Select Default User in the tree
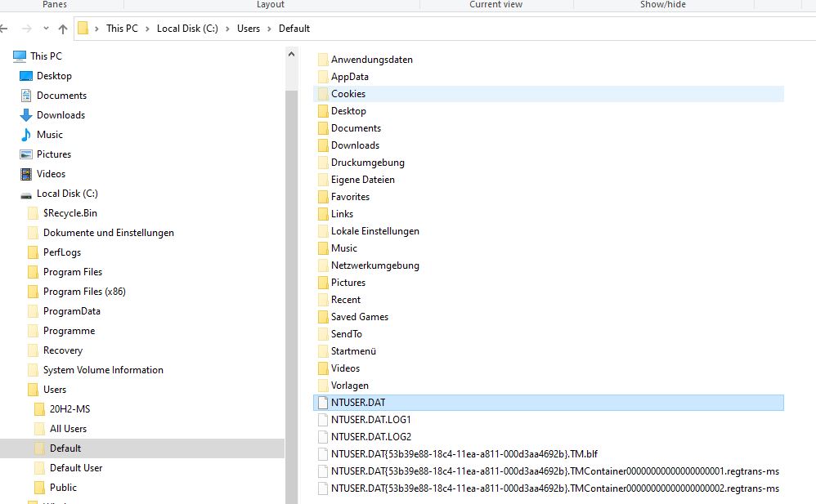Screen dimensions: 816x504 pyautogui.click(x=76, y=468)
